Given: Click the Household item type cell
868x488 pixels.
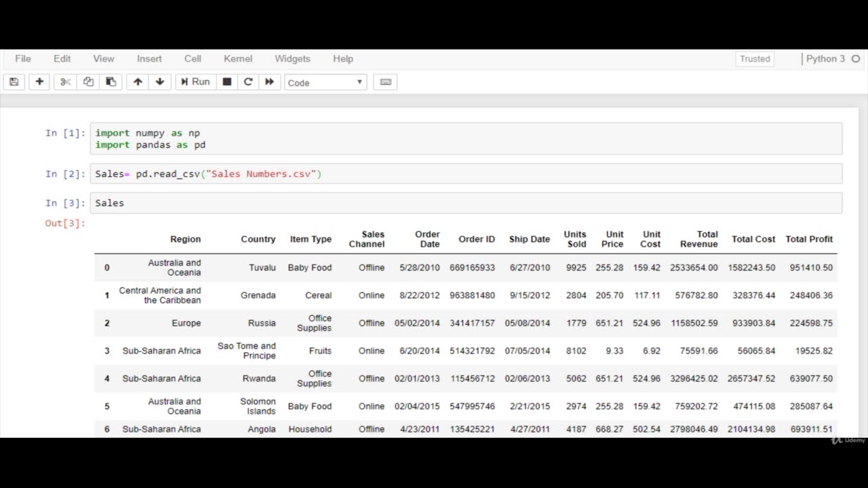Looking at the screenshot, I should (x=310, y=429).
